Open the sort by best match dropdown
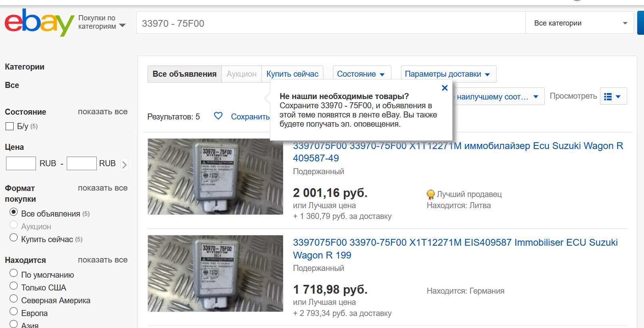This screenshot has width=644, height=328. [x=498, y=97]
